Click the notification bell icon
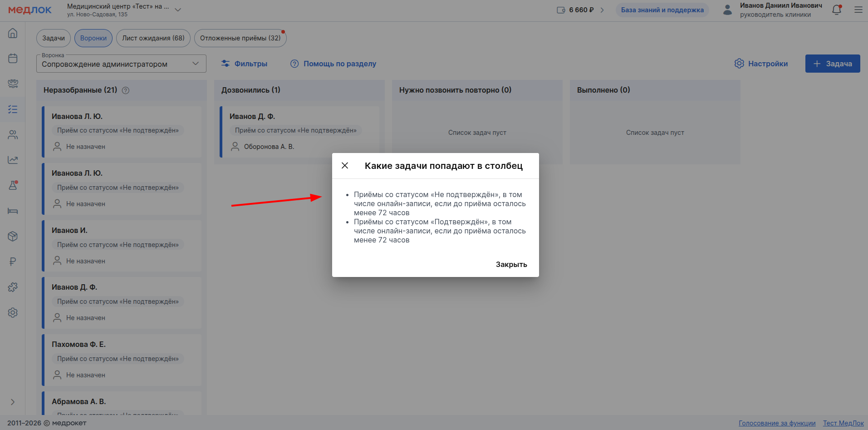868x430 pixels. click(837, 10)
